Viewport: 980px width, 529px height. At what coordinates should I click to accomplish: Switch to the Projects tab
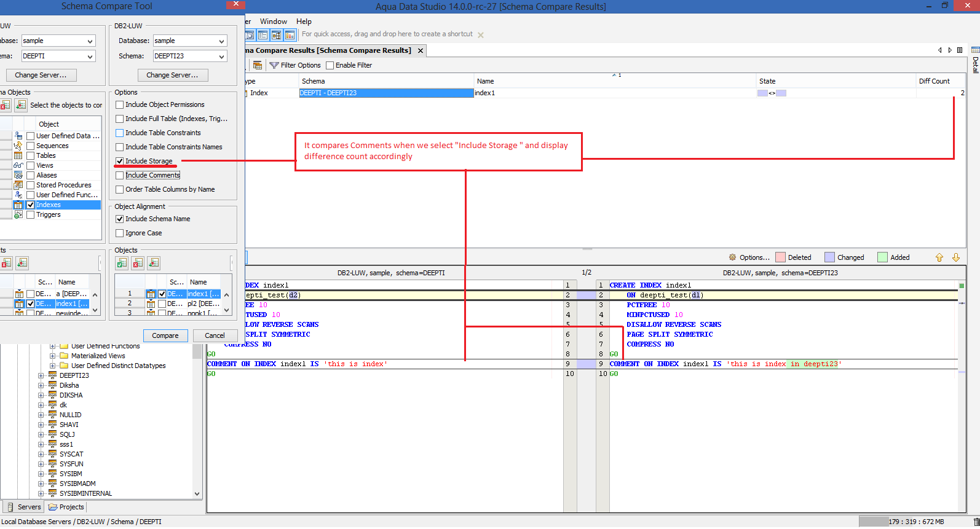[x=66, y=507]
